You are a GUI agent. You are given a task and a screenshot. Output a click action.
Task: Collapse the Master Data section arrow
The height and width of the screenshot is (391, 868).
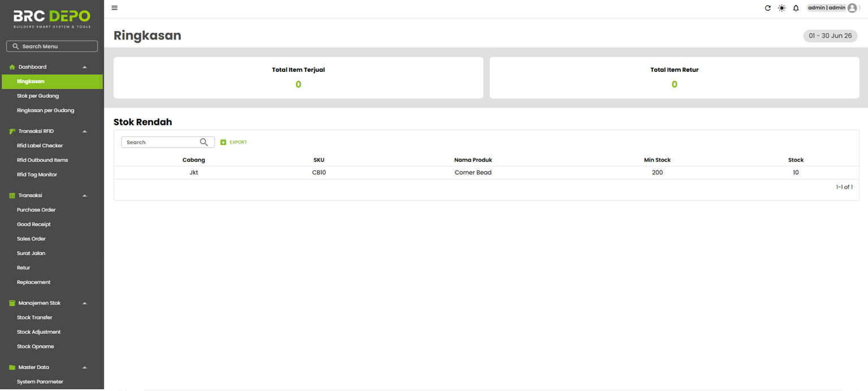tap(85, 367)
